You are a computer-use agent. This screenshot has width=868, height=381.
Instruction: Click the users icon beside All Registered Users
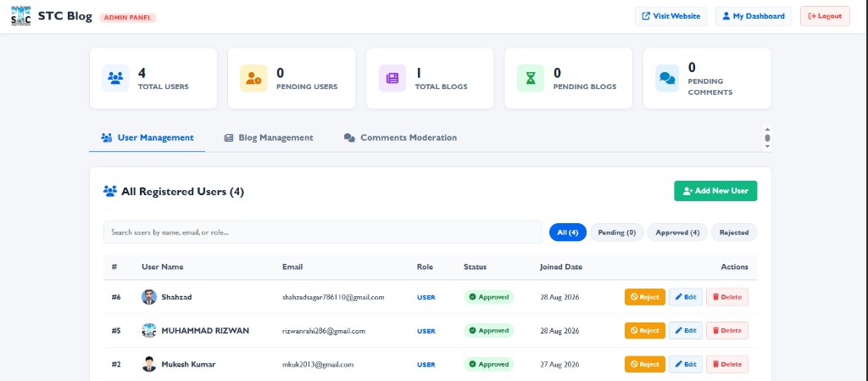(x=110, y=192)
